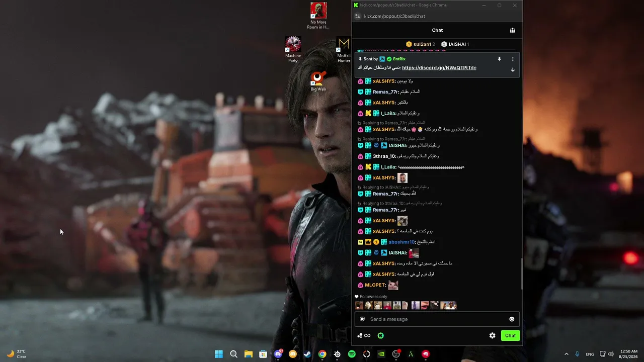Click IAISHAI's verified badge on latest message
This screenshot has width=644, height=362.
(x=376, y=253)
